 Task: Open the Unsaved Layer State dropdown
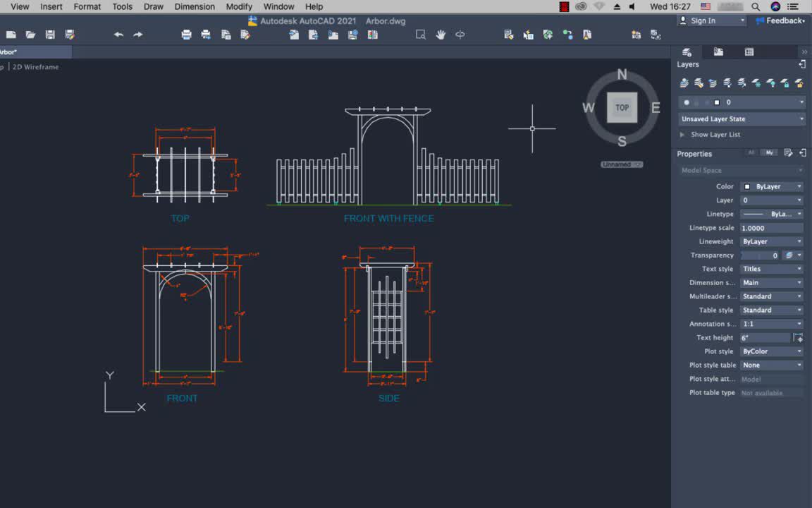coord(742,119)
